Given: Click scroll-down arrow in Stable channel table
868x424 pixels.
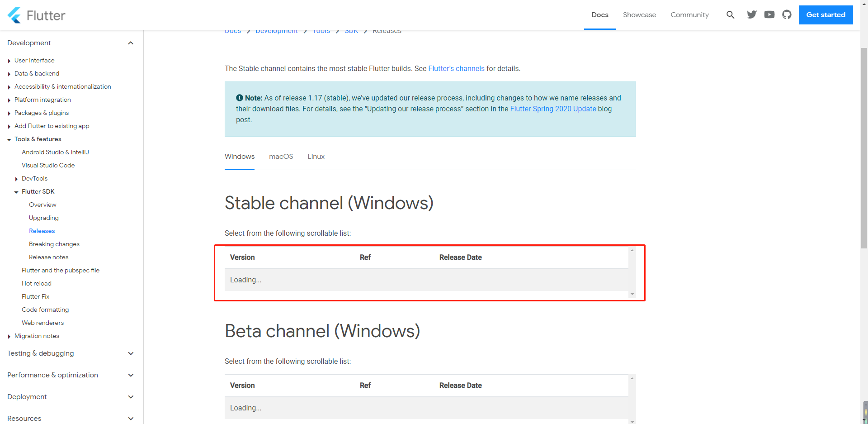Looking at the screenshot, I should 632,294.
